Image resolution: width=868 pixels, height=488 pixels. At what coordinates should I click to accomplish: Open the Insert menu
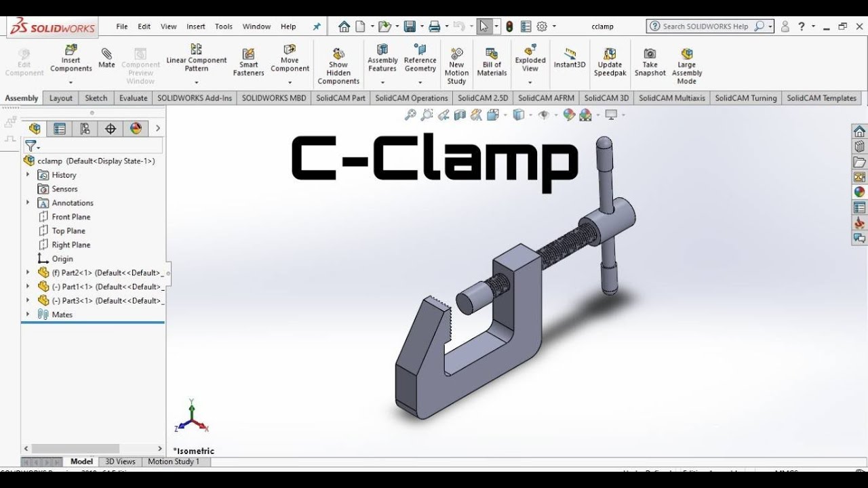pyautogui.click(x=196, y=26)
